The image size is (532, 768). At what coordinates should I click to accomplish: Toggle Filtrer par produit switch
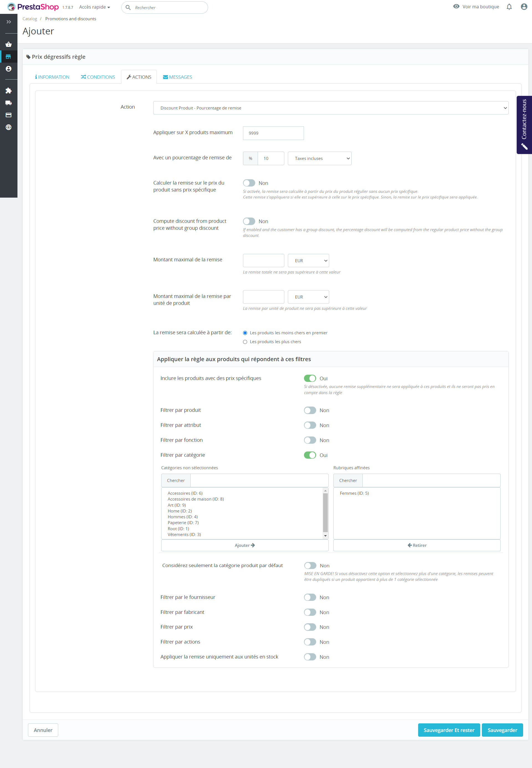tap(310, 410)
